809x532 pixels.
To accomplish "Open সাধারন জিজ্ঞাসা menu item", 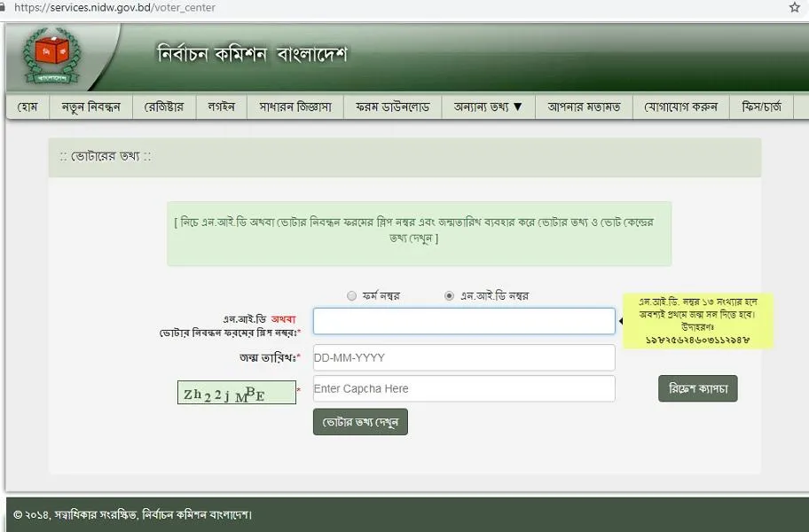I will coord(295,107).
